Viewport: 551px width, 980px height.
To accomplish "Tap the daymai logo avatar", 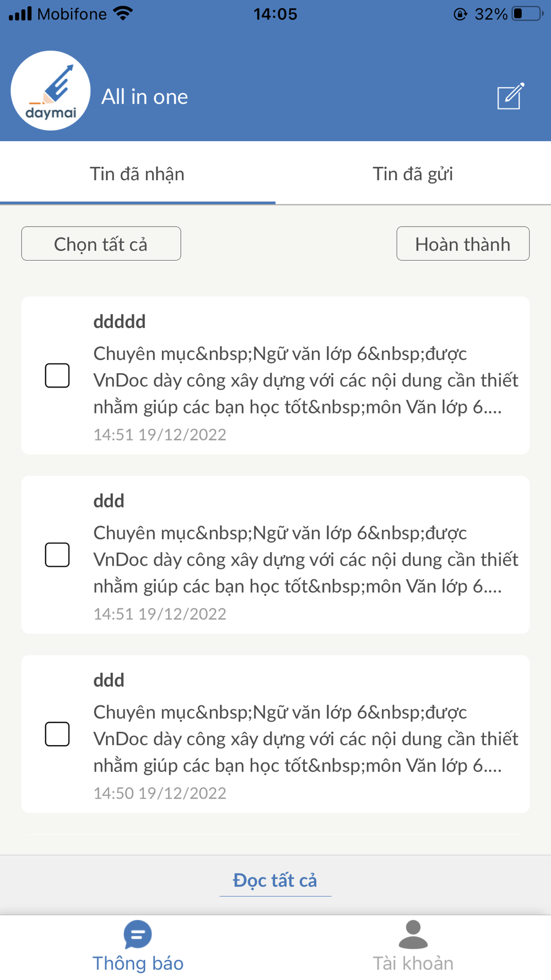I will [51, 91].
